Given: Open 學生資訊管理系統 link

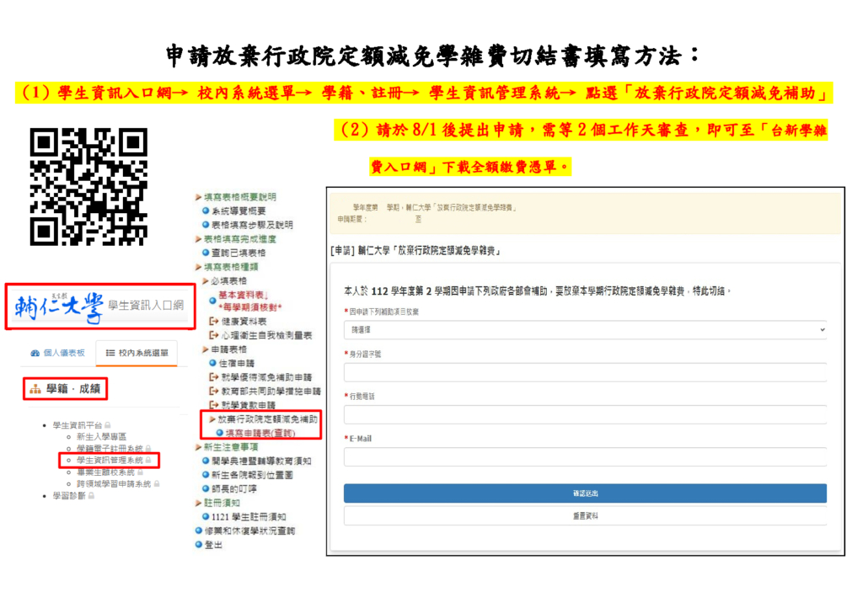Looking at the screenshot, I should 110,461.
